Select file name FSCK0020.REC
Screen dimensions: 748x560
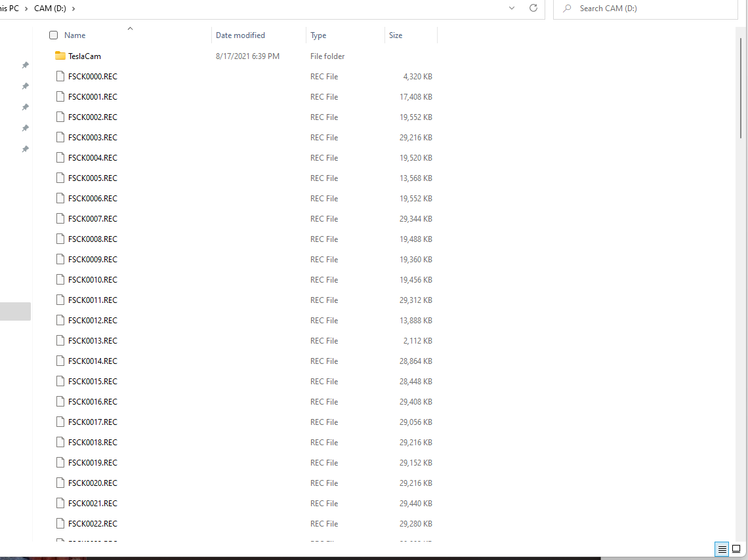coord(93,483)
